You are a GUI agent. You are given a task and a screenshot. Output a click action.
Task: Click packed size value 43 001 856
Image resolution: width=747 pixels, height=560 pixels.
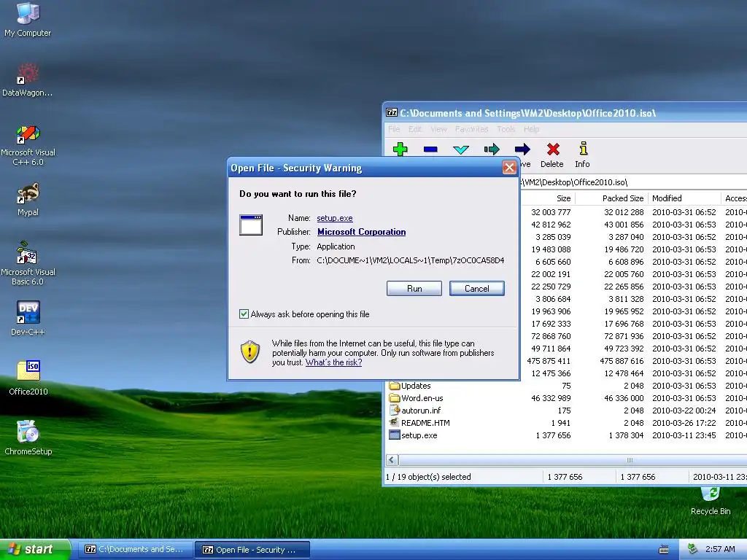click(x=624, y=225)
